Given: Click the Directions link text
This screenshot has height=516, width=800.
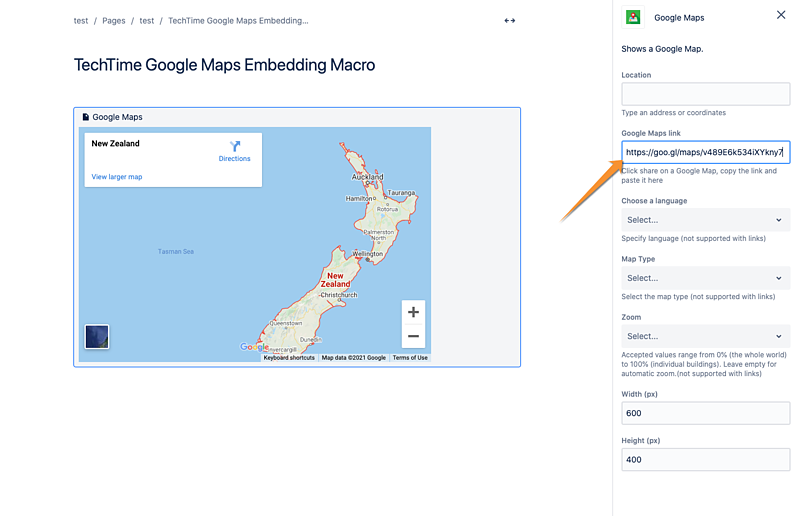Looking at the screenshot, I should coord(235,159).
